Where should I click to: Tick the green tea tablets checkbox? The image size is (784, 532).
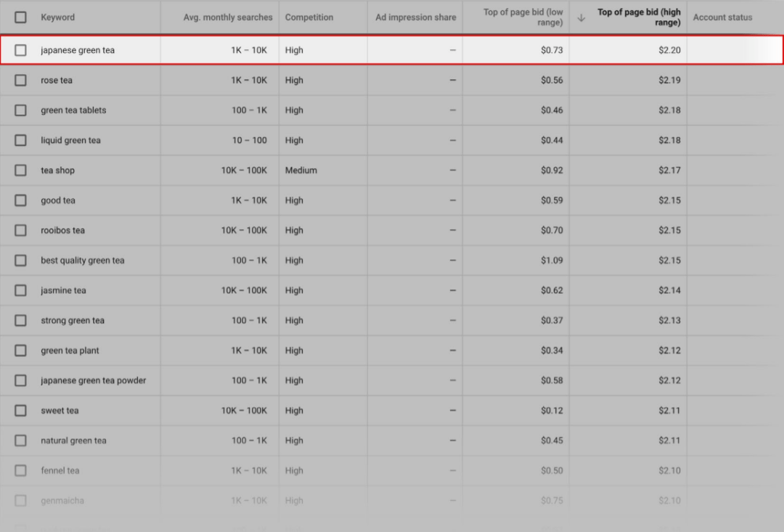(x=20, y=110)
